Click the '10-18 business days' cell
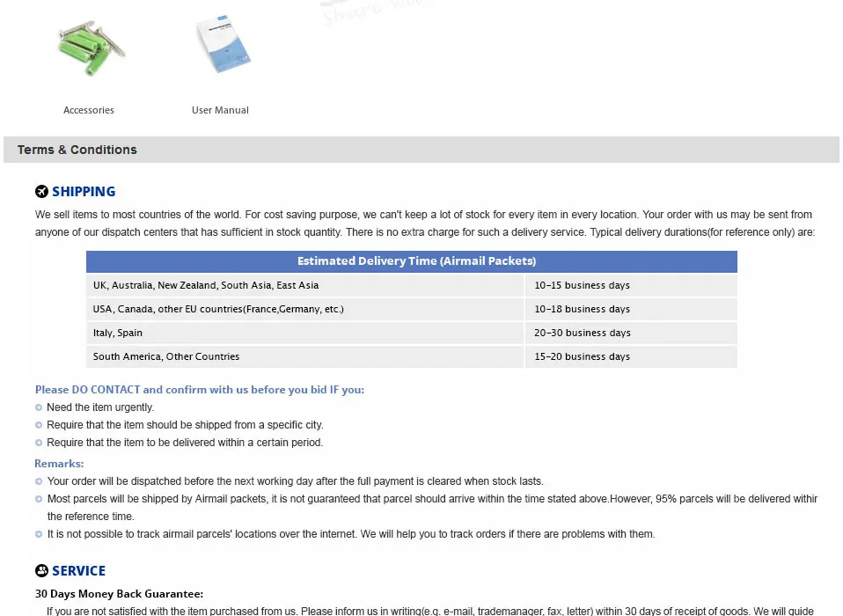This screenshot has width=843, height=616. click(x=631, y=309)
